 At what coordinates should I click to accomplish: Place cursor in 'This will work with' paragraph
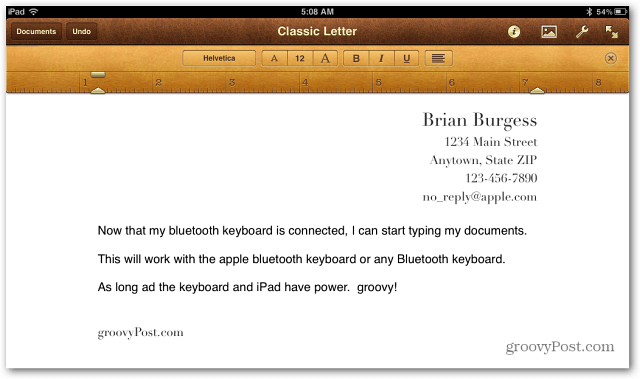pyautogui.click(x=301, y=259)
